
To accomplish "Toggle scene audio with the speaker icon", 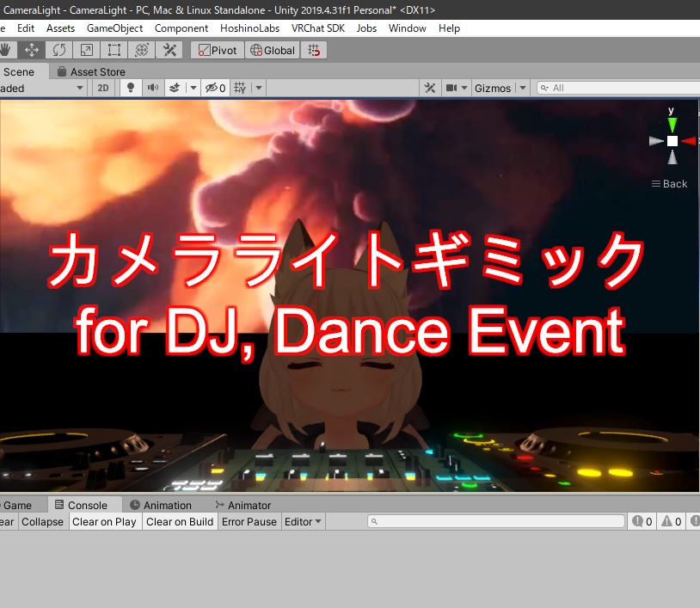I will [x=152, y=88].
